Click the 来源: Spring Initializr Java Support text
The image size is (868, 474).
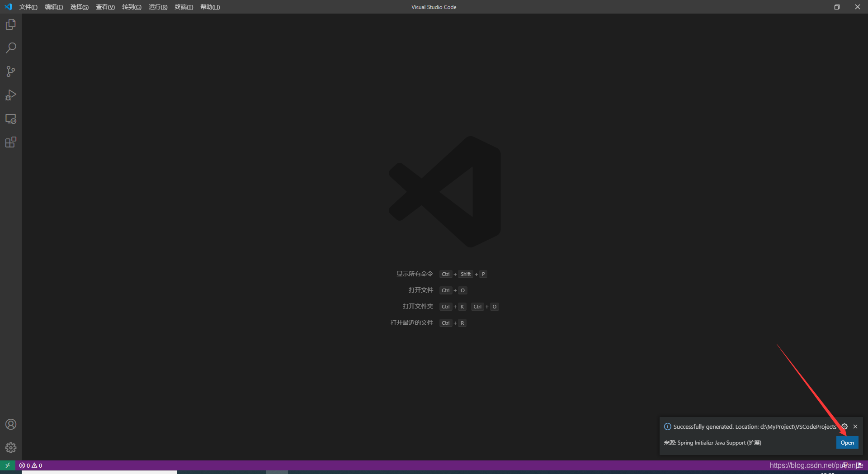click(x=712, y=443)
